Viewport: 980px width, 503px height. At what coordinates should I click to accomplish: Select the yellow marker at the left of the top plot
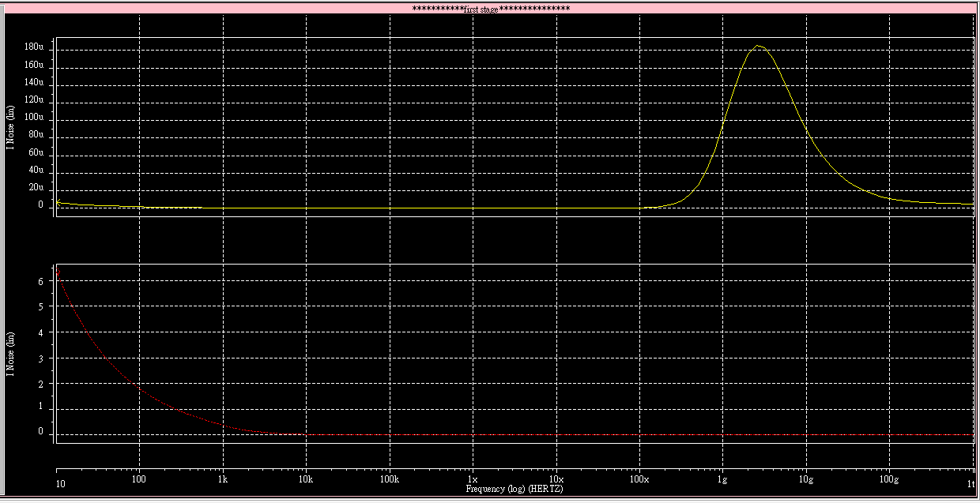point(58,203)
